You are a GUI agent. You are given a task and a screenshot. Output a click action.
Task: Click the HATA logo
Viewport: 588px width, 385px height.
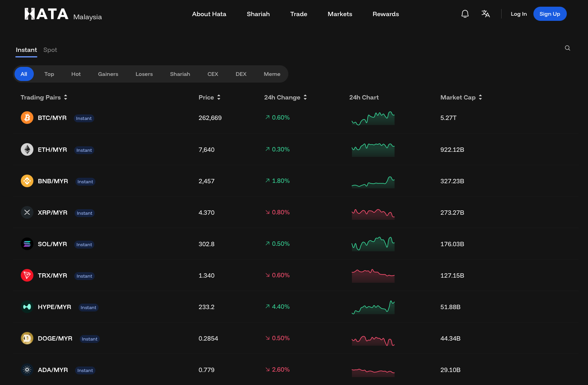(46, 14)
